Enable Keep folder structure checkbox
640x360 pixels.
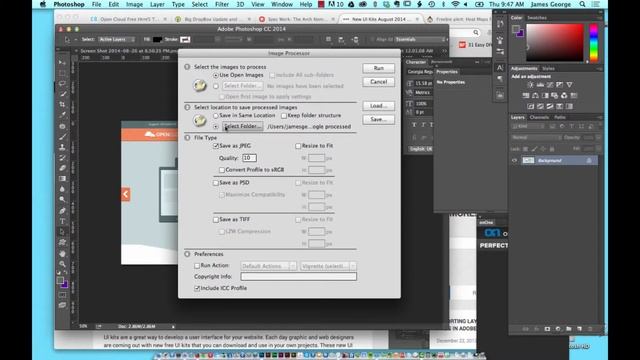(284, 116)
